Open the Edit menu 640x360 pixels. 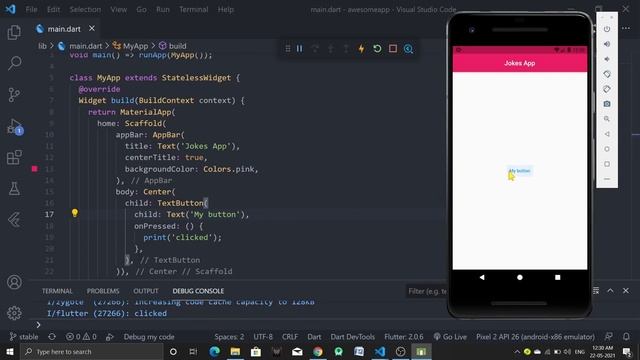(x=53, y=9)
